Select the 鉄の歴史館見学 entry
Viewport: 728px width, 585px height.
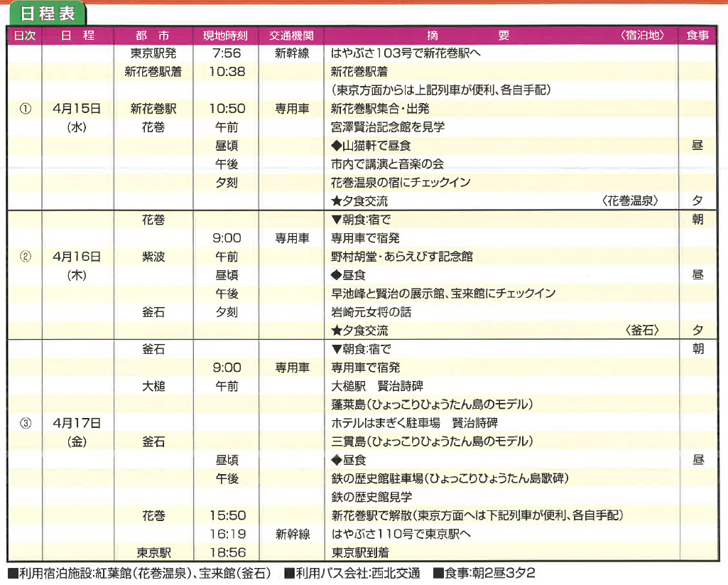(371, 497)
